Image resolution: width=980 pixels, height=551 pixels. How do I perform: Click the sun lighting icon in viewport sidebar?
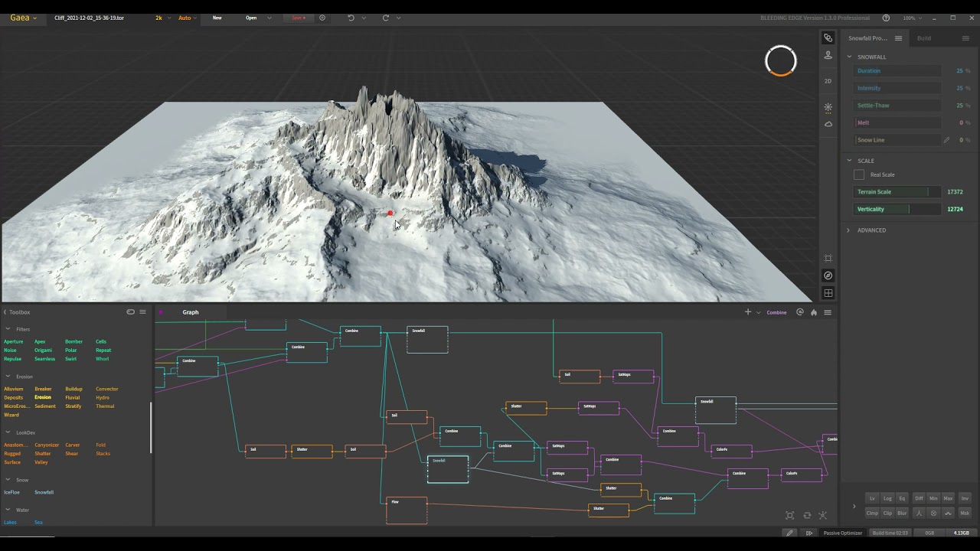coord(828,108)
